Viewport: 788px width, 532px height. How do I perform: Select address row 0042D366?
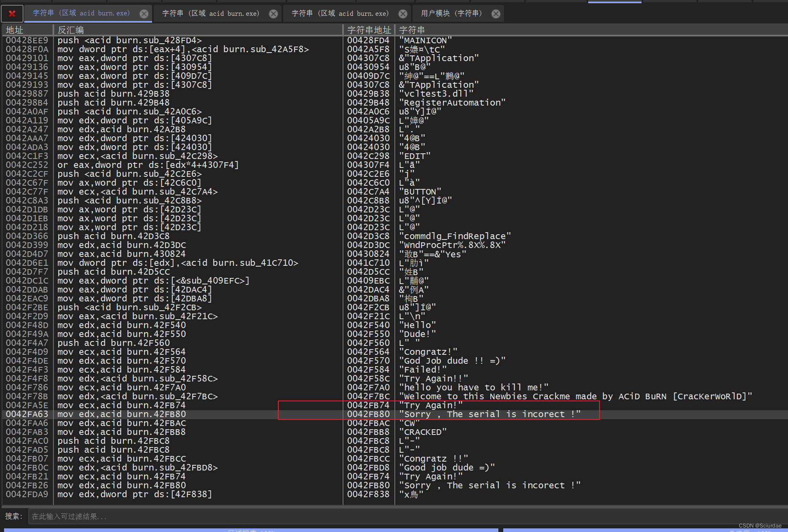tap(27, 236)
